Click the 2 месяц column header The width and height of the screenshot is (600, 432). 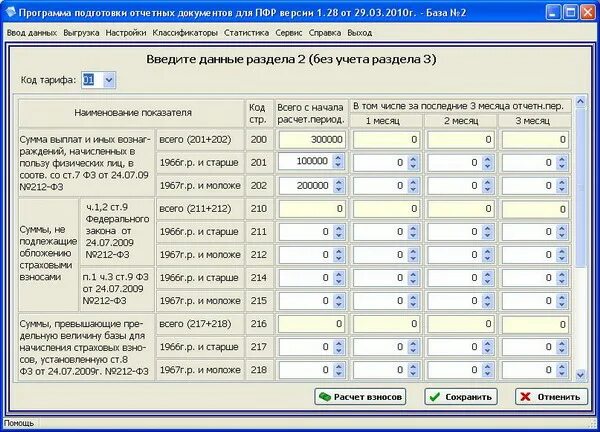[x=461, y=121]
